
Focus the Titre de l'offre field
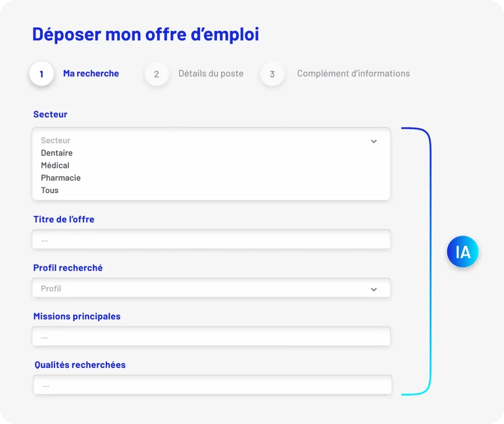click(211, 240)
